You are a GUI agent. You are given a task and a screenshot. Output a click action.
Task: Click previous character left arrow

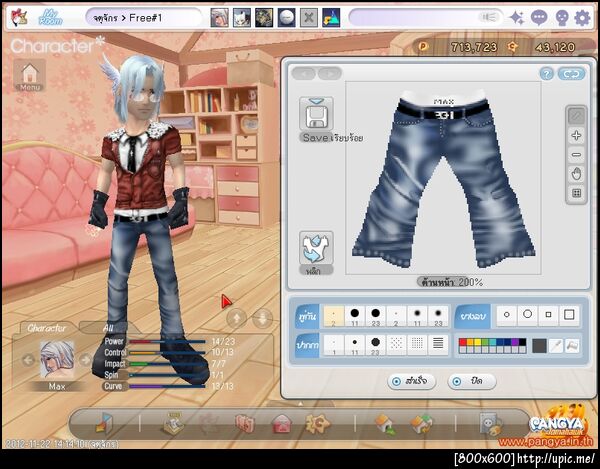[28, 360]
